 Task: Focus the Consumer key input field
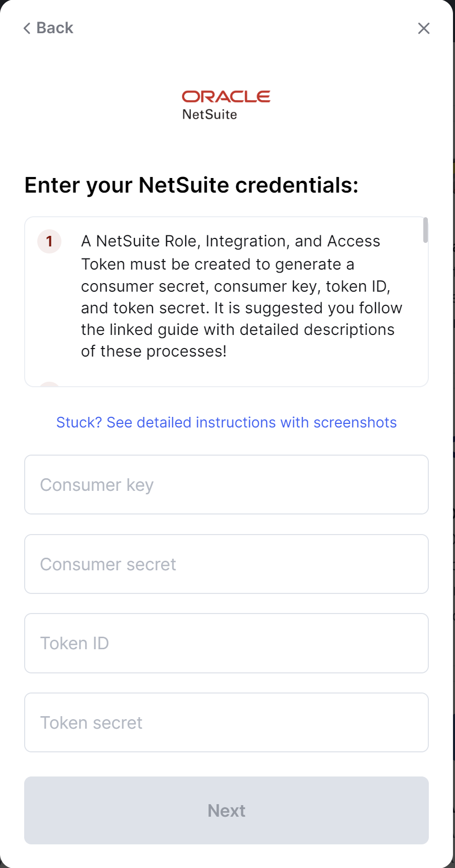point(226,485)
